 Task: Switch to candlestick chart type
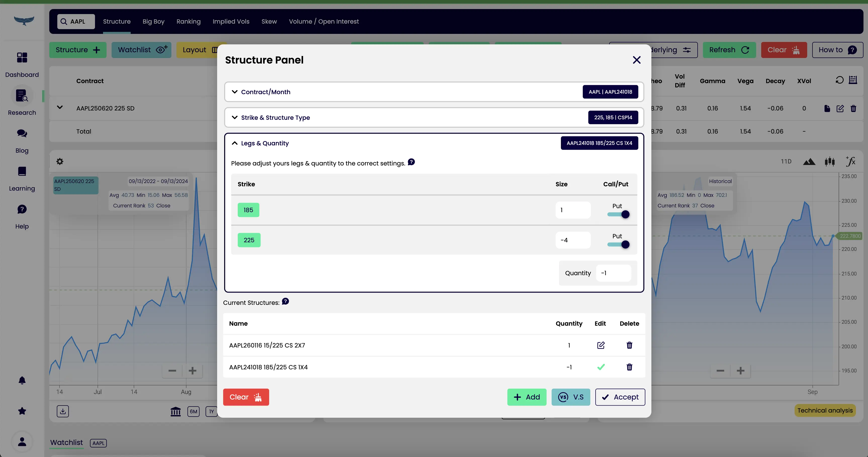point(830,162)
